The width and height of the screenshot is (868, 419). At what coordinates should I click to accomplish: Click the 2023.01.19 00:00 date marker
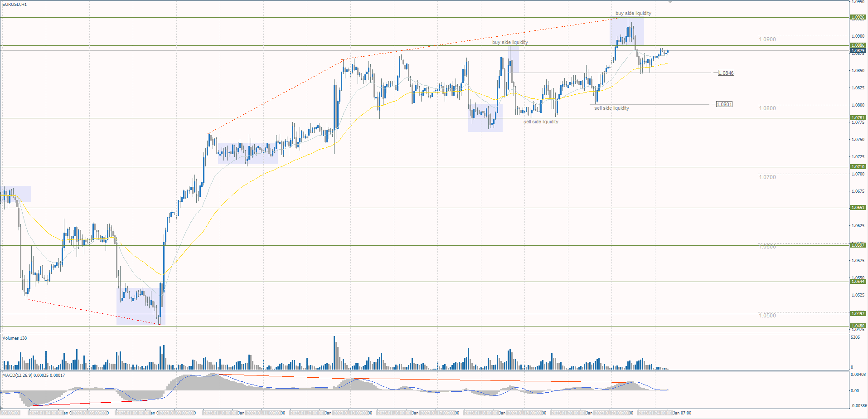coord(525,413)
